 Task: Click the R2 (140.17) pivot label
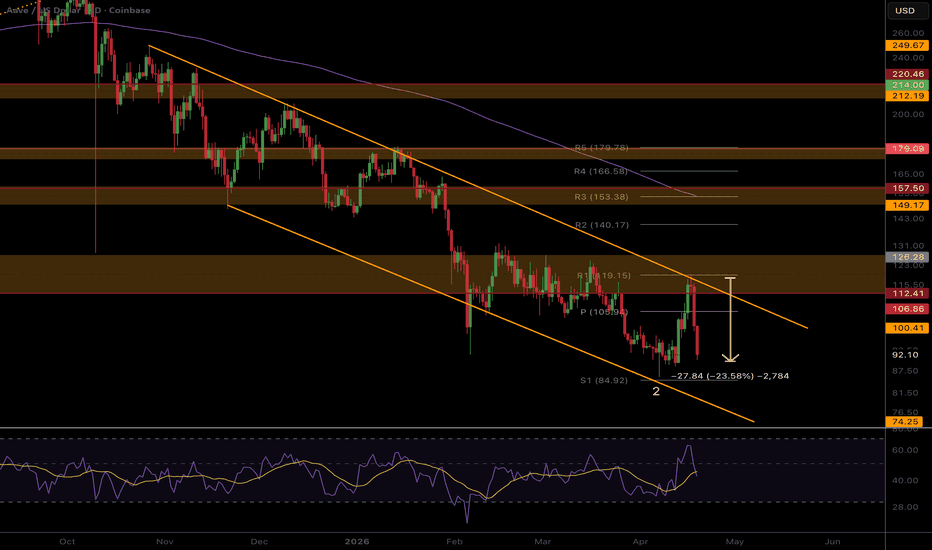602,225
